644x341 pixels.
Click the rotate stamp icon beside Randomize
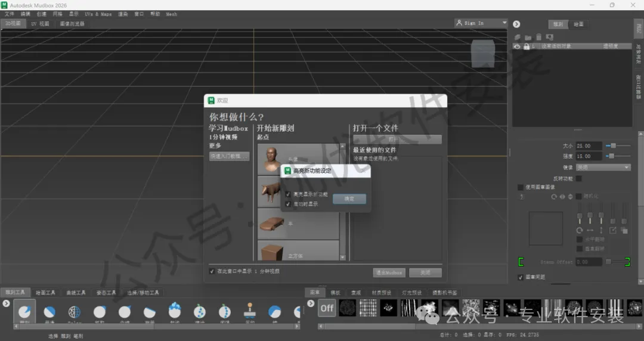[x=554, y=197]
